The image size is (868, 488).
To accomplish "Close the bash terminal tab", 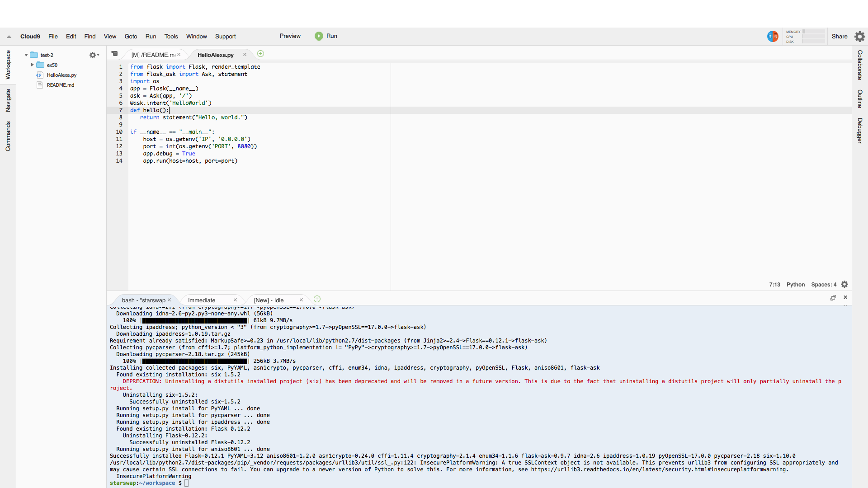I will (170, 300).
